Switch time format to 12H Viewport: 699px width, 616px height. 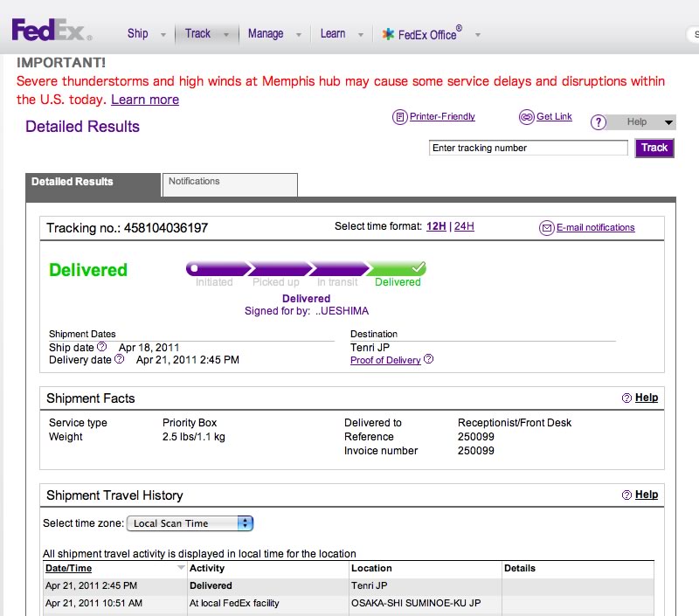[x=436, y=226]
